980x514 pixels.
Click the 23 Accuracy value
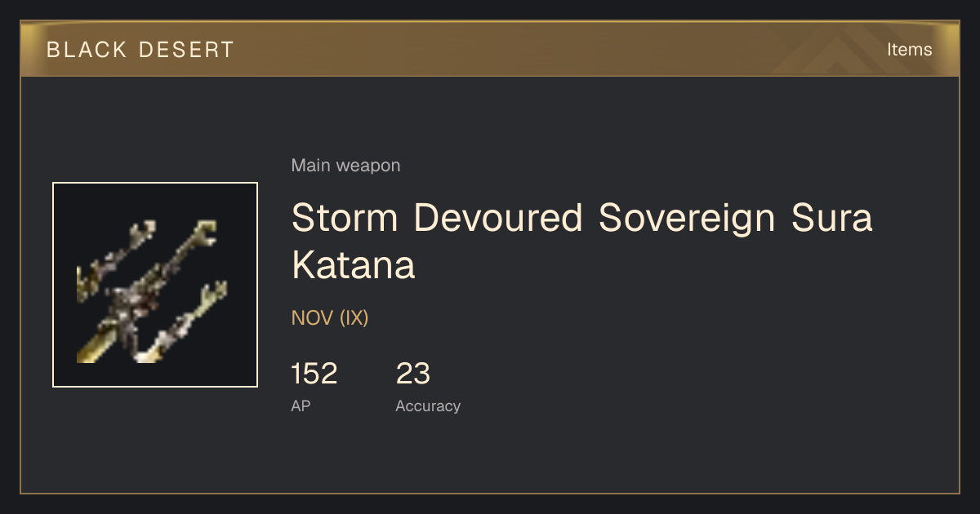413,374
